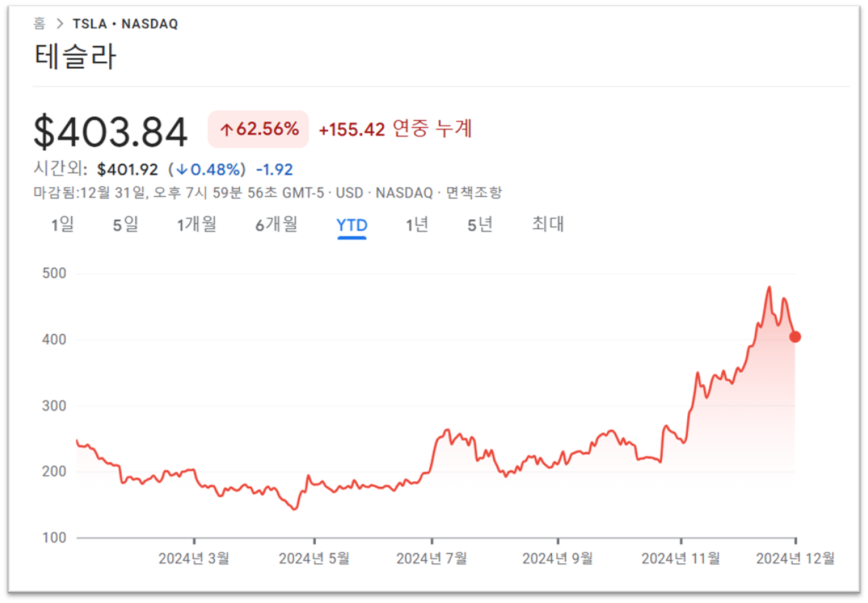Click the 면책조항 disclaimer link

click(474, 193)
